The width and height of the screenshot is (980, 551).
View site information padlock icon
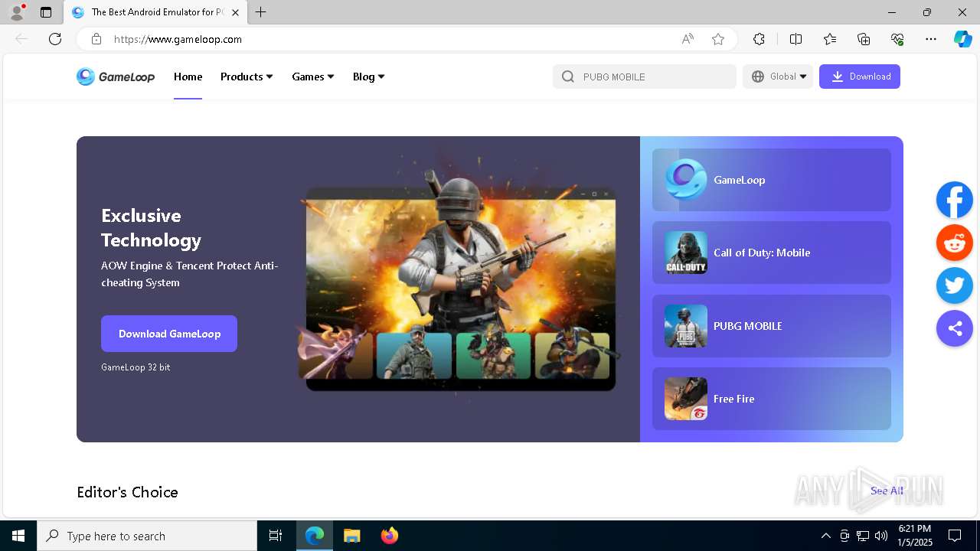pos(96,39)
